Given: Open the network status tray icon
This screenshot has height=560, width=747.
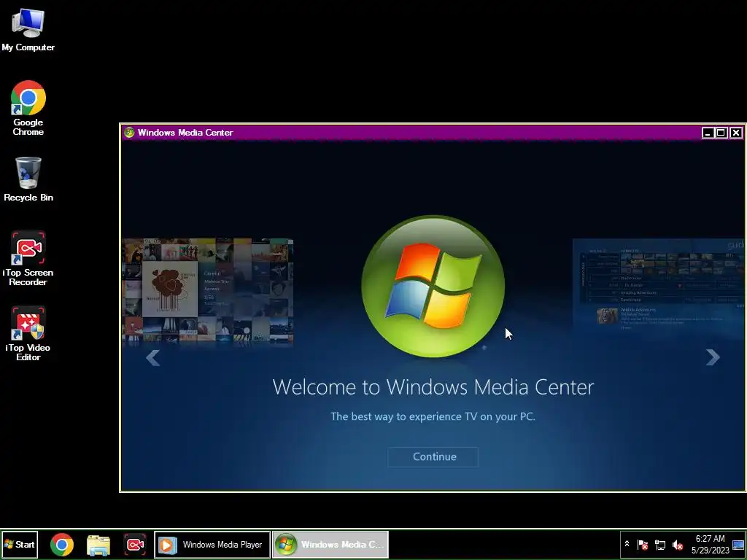Looking at the screenshot, I should coord(659,544).
